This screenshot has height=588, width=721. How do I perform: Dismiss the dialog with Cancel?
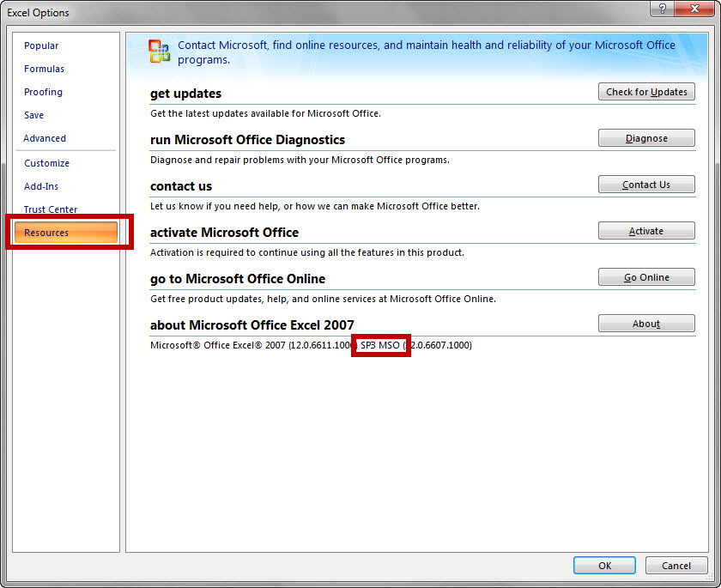676,565
